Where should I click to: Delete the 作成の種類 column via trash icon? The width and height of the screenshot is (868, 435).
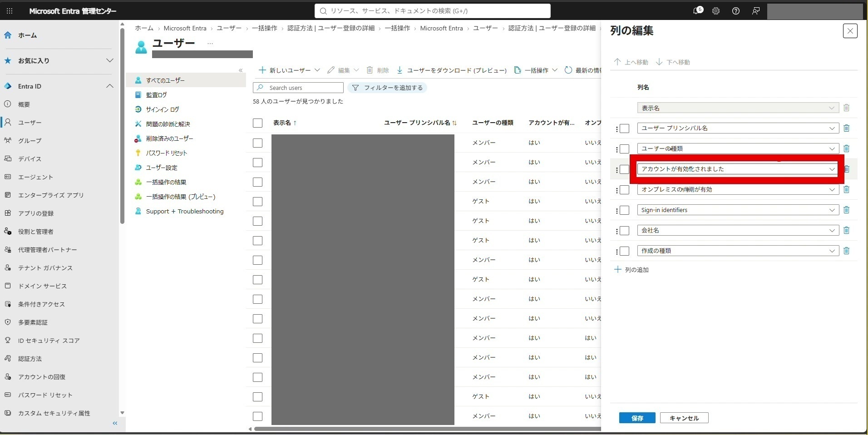point(846,251)
